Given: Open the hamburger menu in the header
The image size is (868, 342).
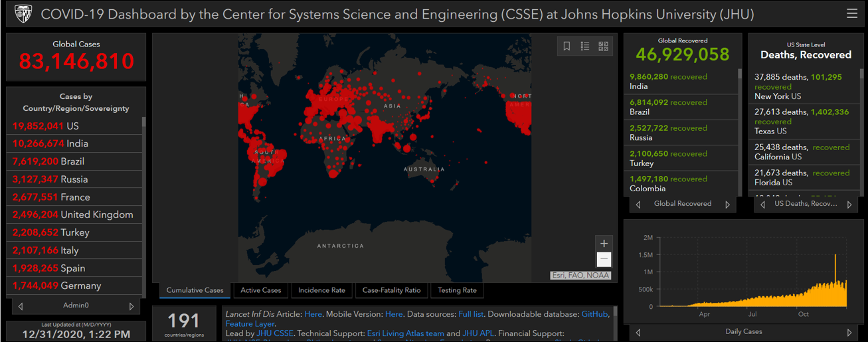Looking at the screenshot, I should [x=852, y=14].
